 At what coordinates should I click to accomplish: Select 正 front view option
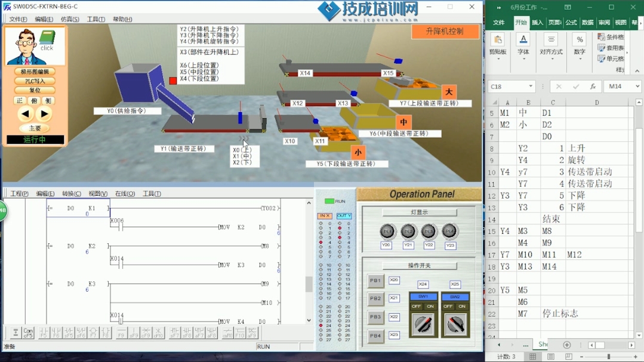[x=20, y=101]
